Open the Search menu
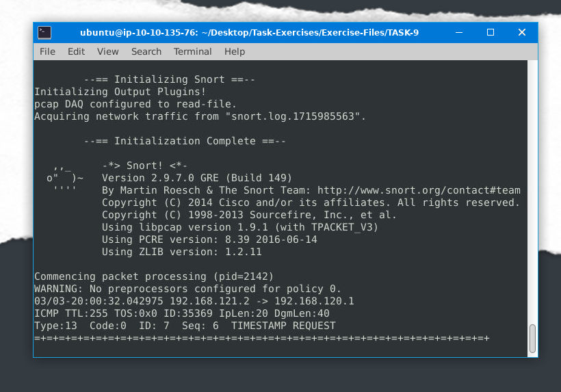This screenshot has width=561, height=392. click(146, 51)
